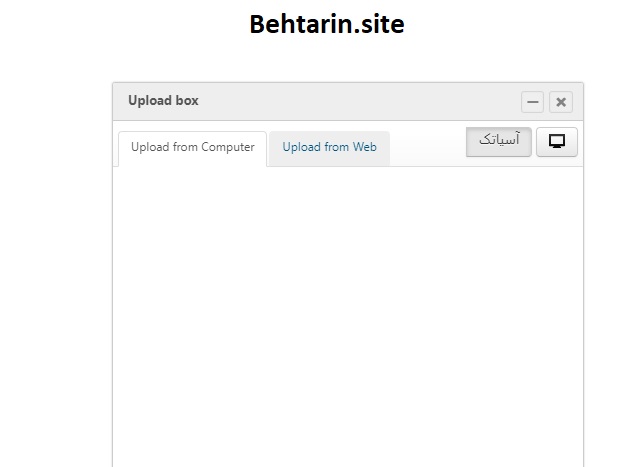
Task: Choose the display icon beside آسیاتک
Action: [x=557, y=142]
